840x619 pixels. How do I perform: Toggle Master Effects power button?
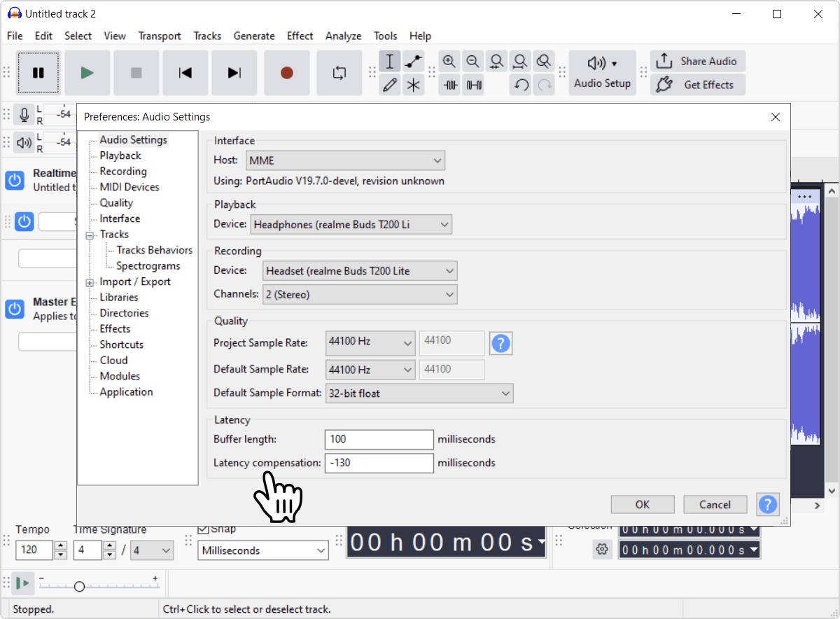click(x=15, y=309)
